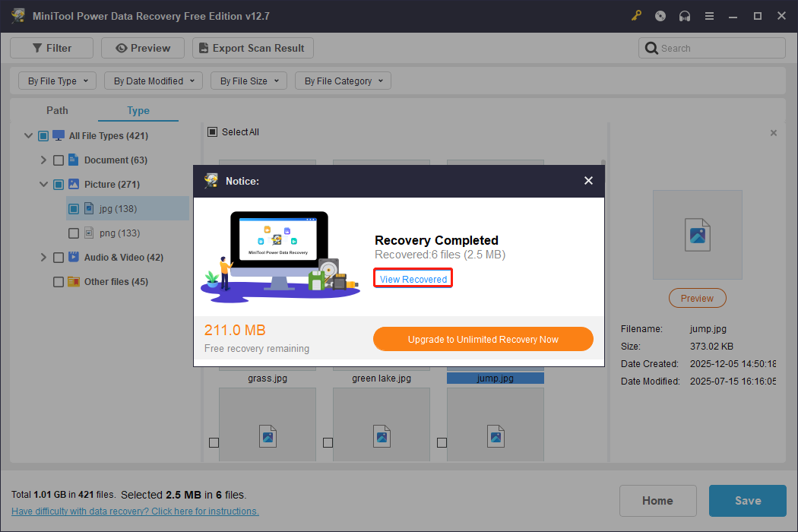Close the Recovery Completed notice dialog
This screenshot has height=532, width=798.
pyautogui.click(x=588, y=181)
